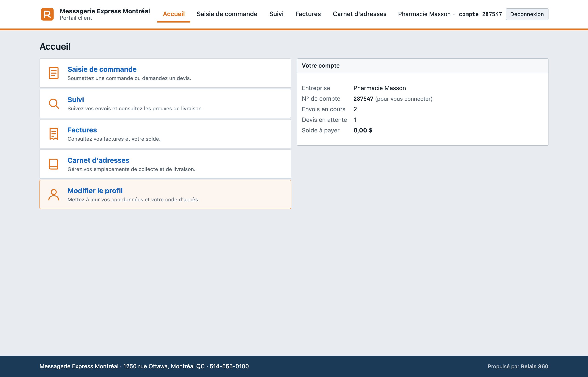Follow the Suivi card link
The image size is (588, 377).
click(x=76, y=100)
